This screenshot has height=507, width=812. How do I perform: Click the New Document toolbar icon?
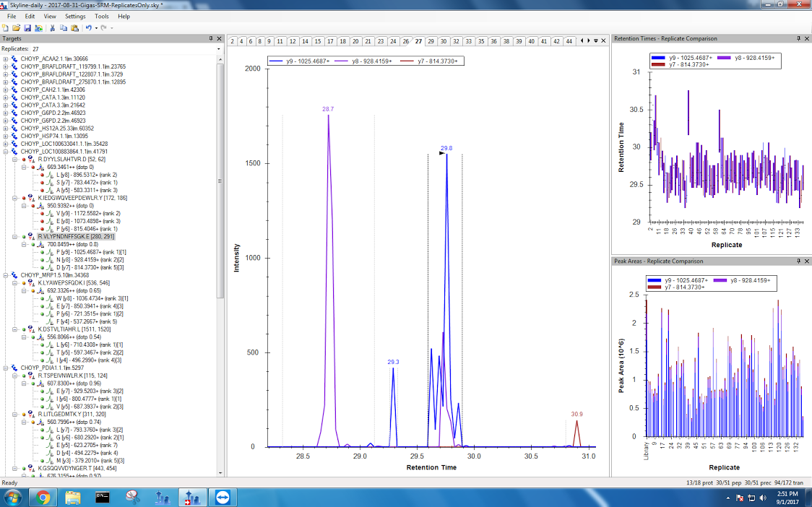[x=6, y=27]
